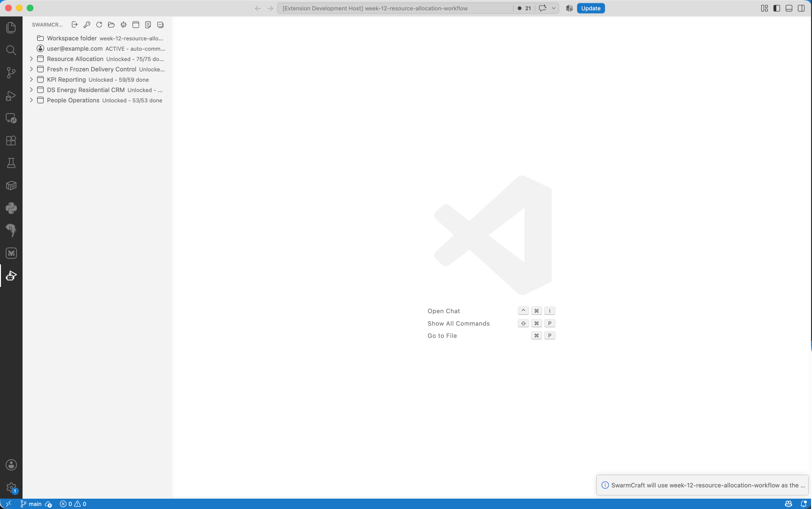
Task: Select the "KPI Reporting" row label
Action: pos(66,79)
